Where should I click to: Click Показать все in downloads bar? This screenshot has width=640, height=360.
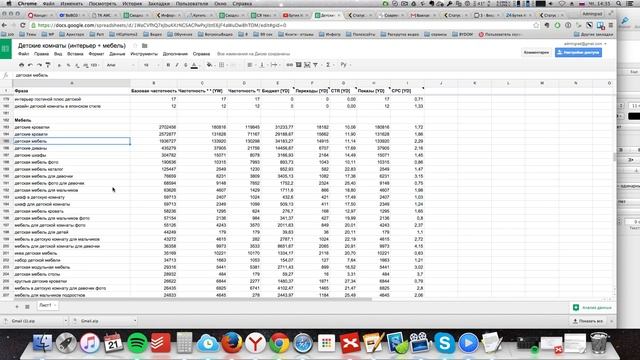coord(588,321)
